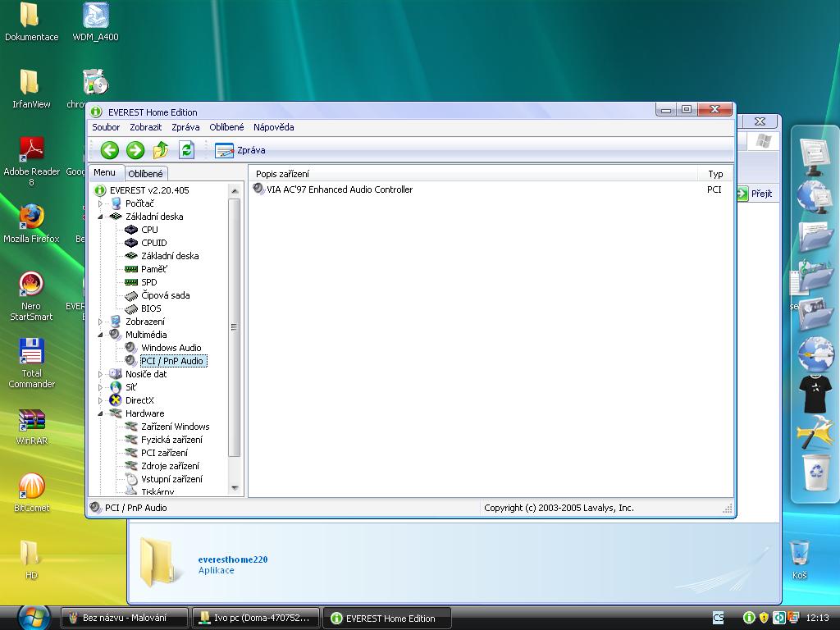This screenshot has height=630, width=840.
Task: Open the Nápověda menu
Action: click(273, 127)
